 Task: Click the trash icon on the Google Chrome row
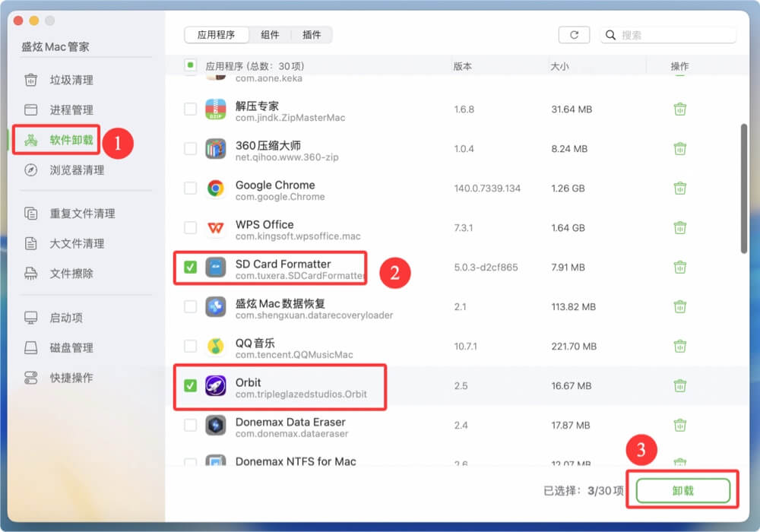click(x=680, y=188)
